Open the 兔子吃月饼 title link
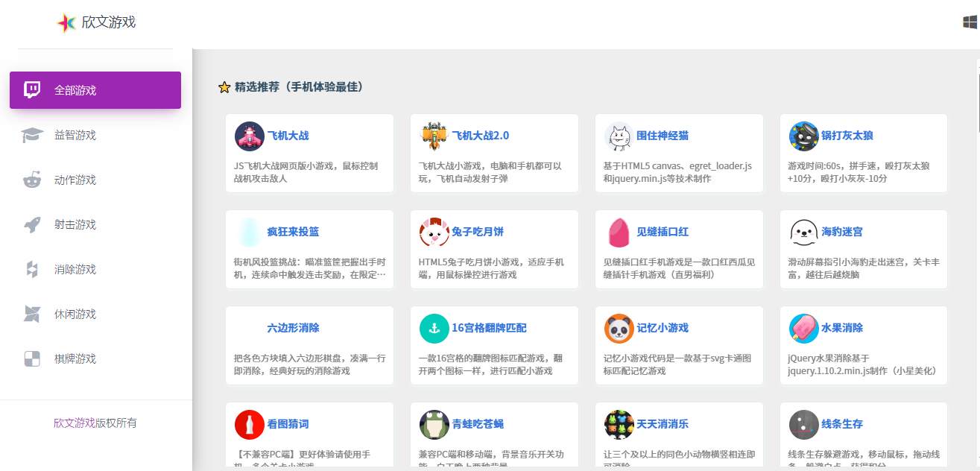This screenshot has height=471, width=980. pos(478,232)
